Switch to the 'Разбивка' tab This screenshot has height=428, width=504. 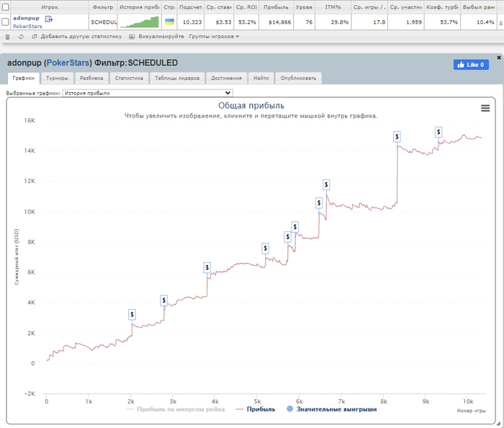pos(91,78)
